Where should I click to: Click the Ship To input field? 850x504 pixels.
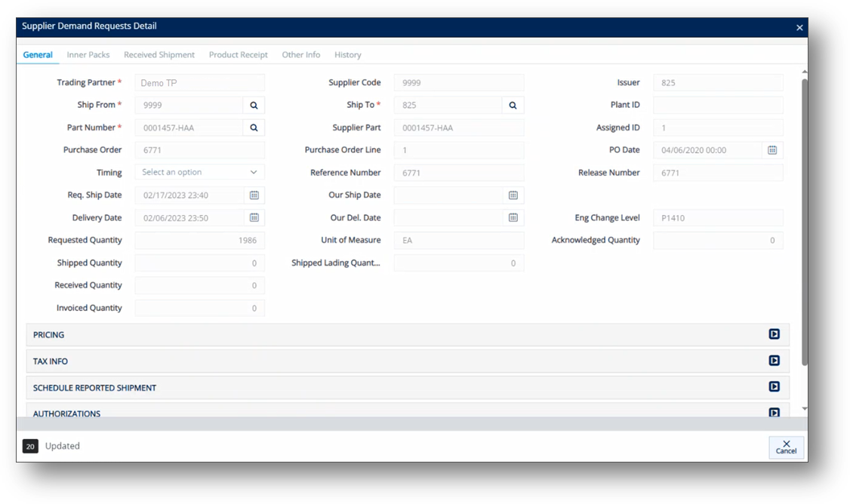click(448, 105)
